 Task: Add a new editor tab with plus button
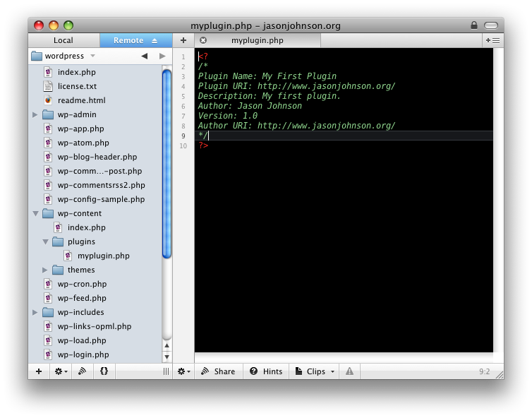(183, 41)
